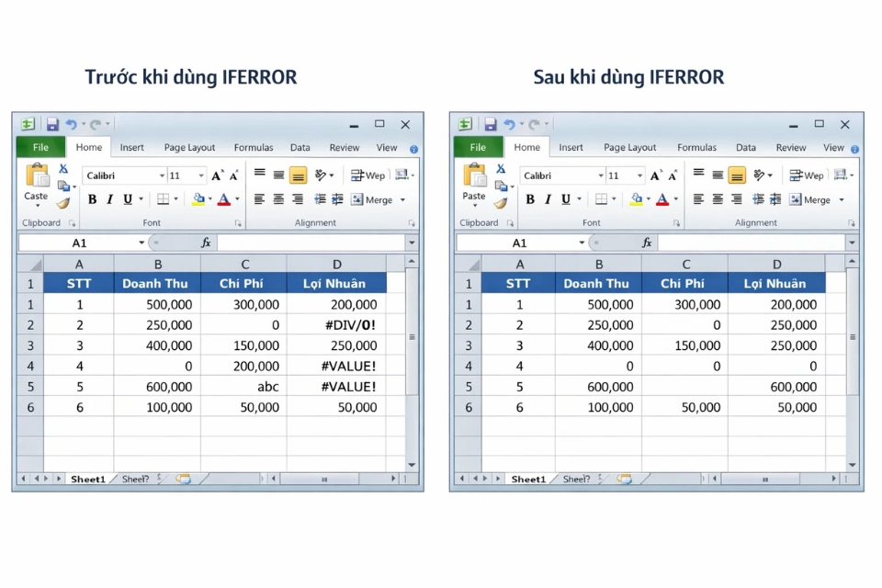882x588 pixels.
Task: Open the Font group dialog launcher
Action: [x=238, y=222]
